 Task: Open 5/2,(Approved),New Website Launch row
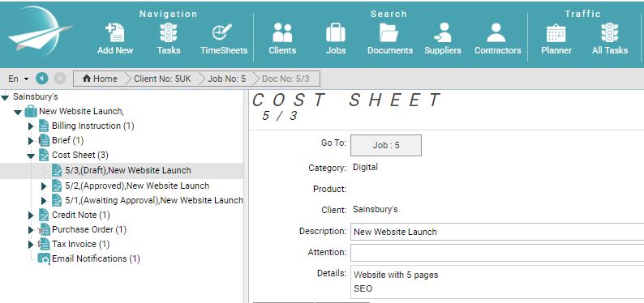pos(137,186)
